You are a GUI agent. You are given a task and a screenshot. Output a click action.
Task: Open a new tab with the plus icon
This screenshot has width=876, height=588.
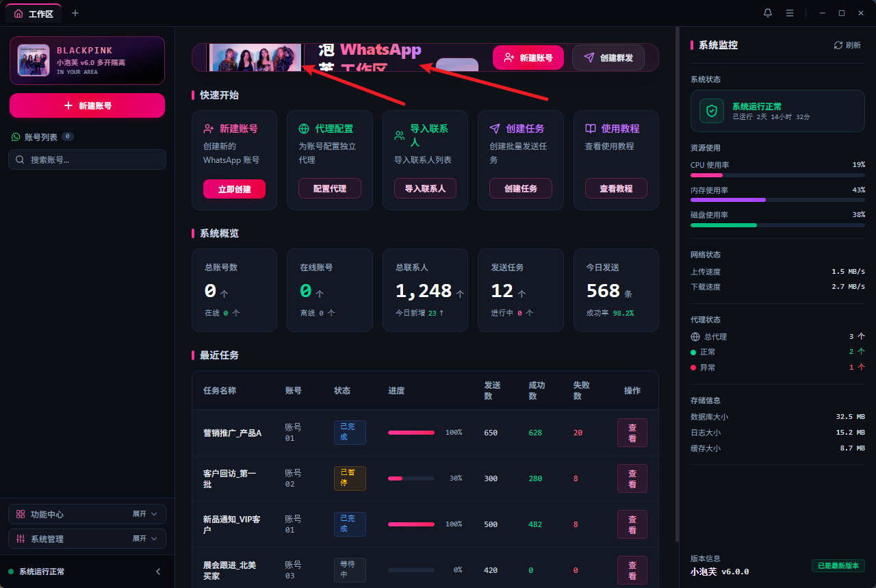point(75,13)
